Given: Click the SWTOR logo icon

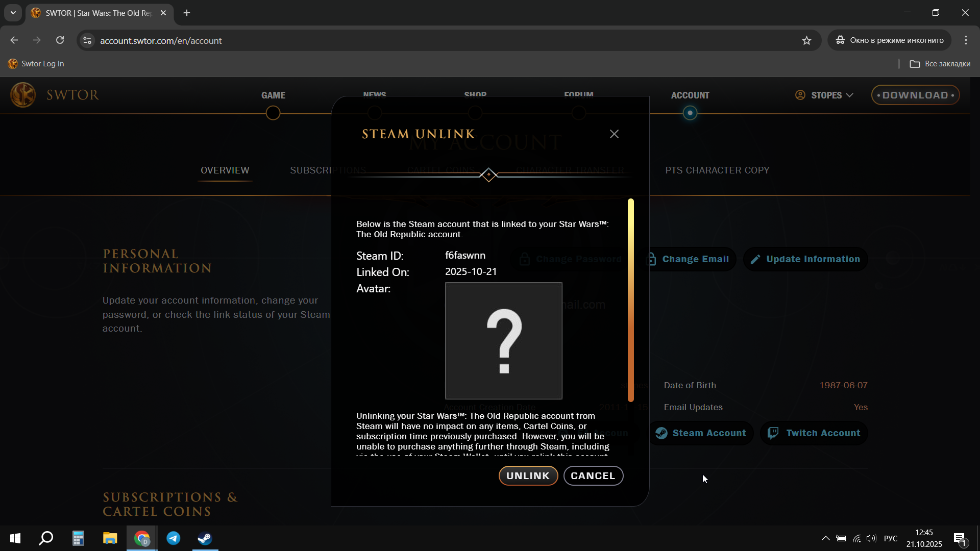Looking at the screenshot, I should click(x=23, y=95).
